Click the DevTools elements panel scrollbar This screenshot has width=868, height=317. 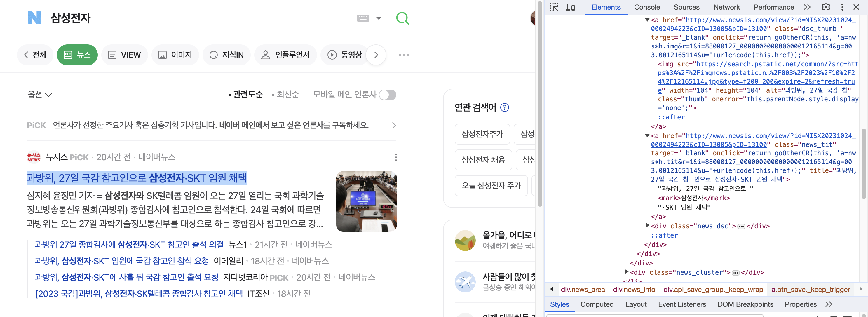(864, 163)
